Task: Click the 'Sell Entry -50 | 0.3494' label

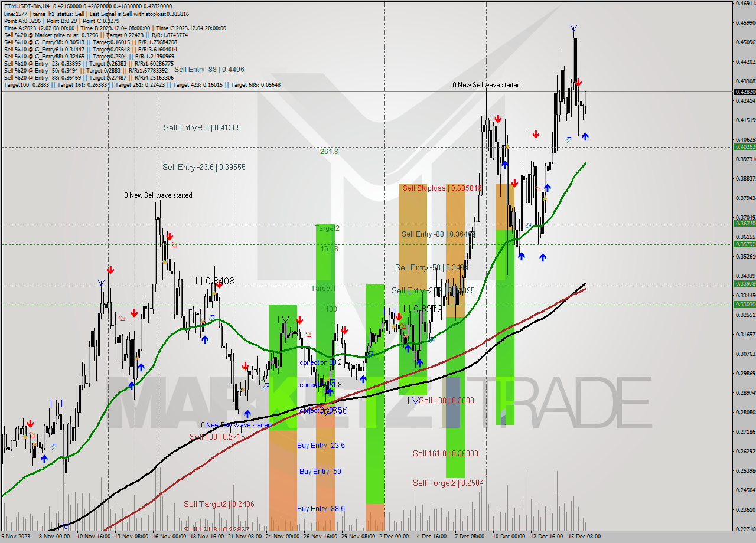Action: tap(432, 268)
